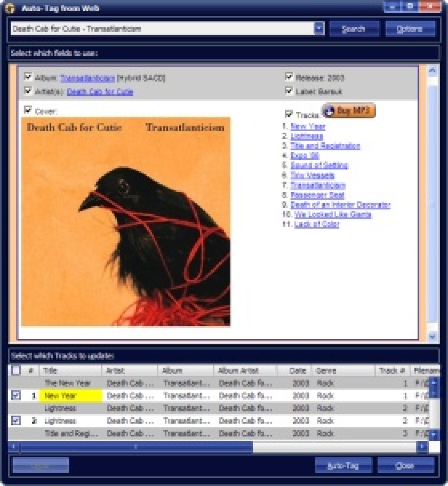Screen dimensions: 448x486
Task: Click the # column header
Action: pyautogui.click(x=31, y=370)
